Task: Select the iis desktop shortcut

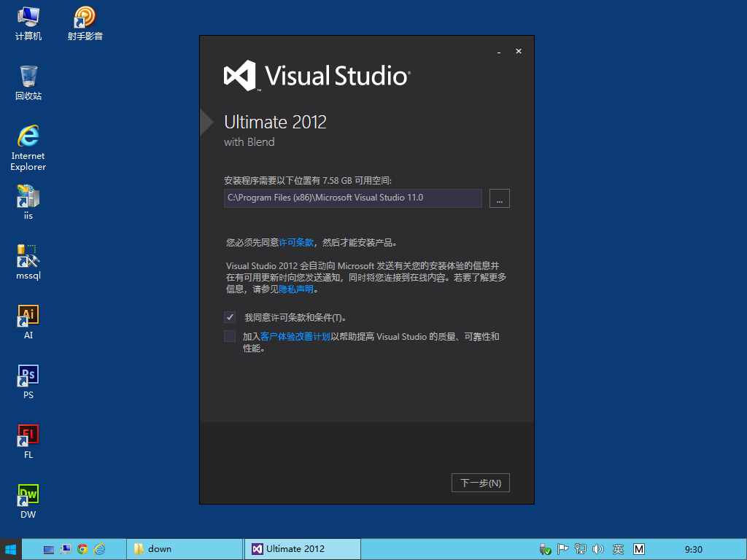Action: coord(28,203)
